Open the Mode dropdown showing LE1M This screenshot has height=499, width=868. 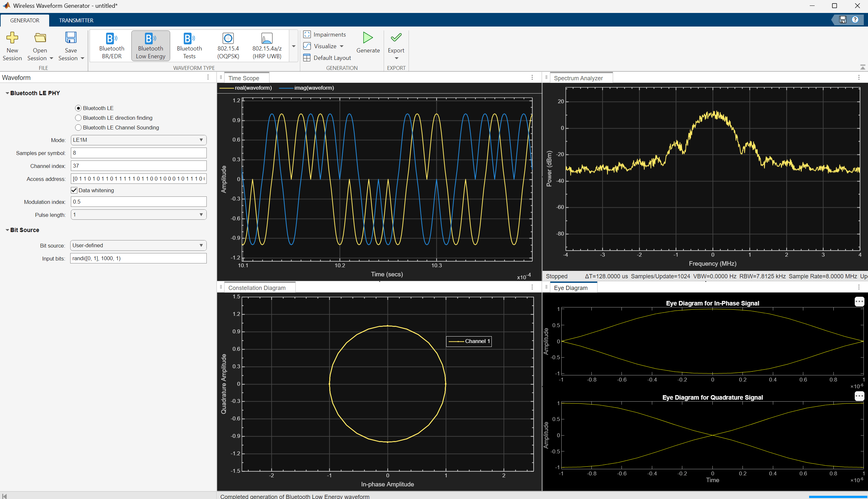tap(138, 140)
